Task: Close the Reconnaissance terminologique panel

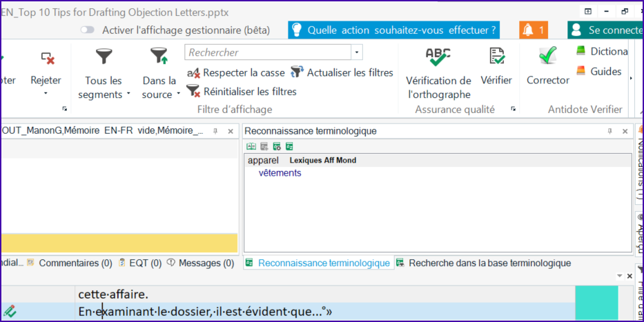Action: click(x=625, y=131)
